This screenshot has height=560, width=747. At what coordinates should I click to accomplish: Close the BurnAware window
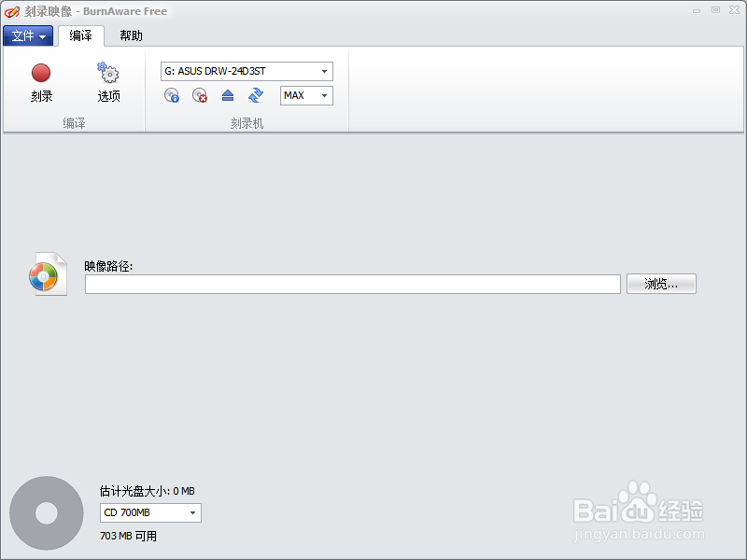[x=734, y=10]
